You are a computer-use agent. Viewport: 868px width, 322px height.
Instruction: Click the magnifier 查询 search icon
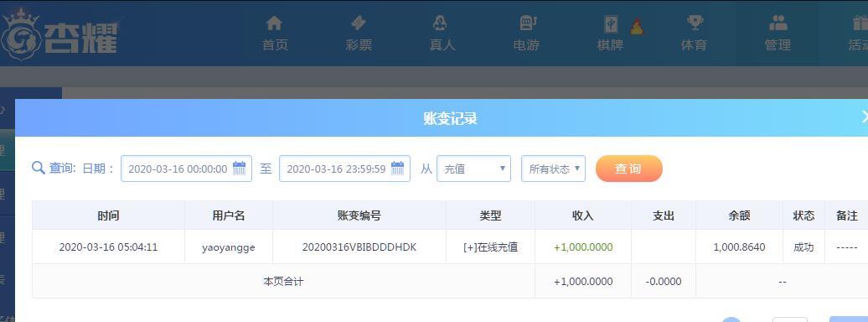[39, 168]
